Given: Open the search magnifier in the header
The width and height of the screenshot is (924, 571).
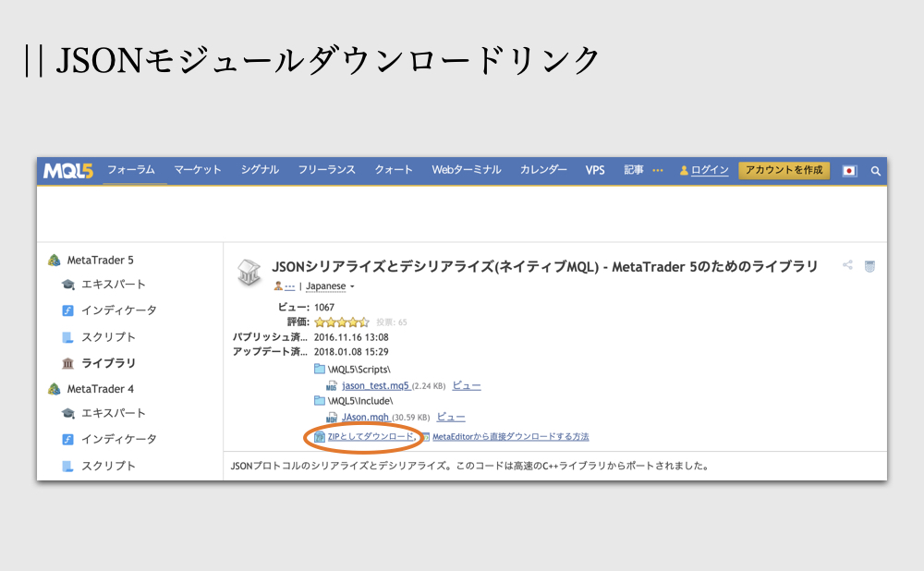Looking at the screenshot, I should point(875,171).
